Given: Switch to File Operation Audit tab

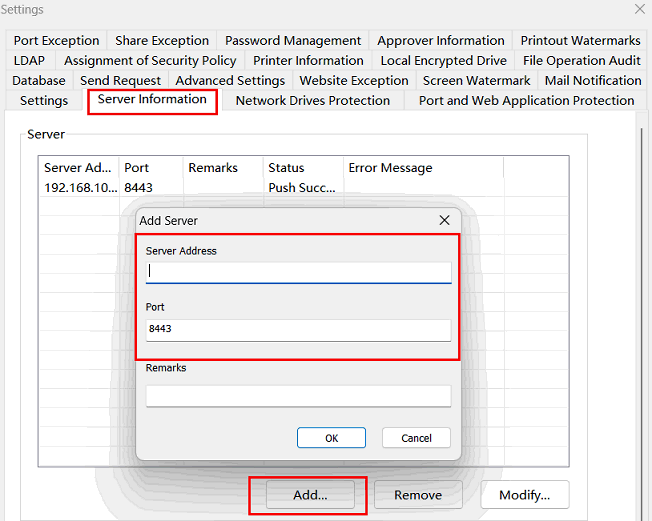Looking at the screenshot, I should pyautogui.click(x=581, y=61).
